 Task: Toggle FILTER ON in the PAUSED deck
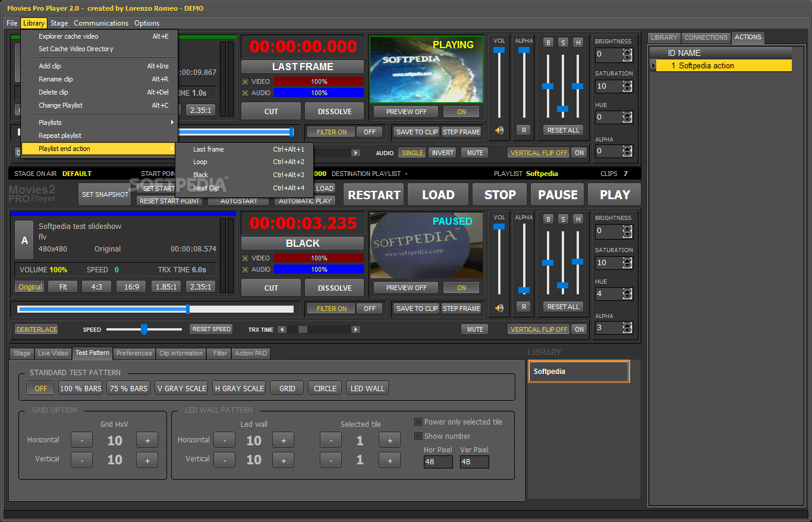click(x=331, y=309)
